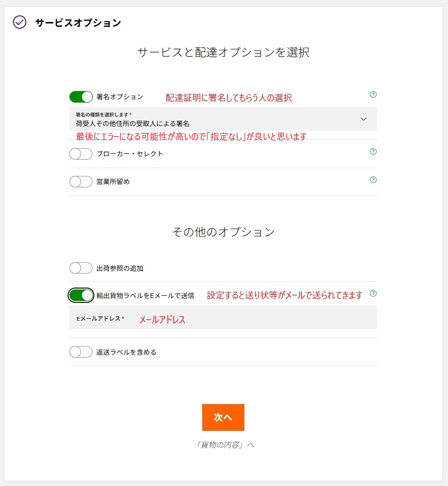Click the 出荷参照の追加 label text
This screenshot has width=448, height=486.
click(120, 268)
